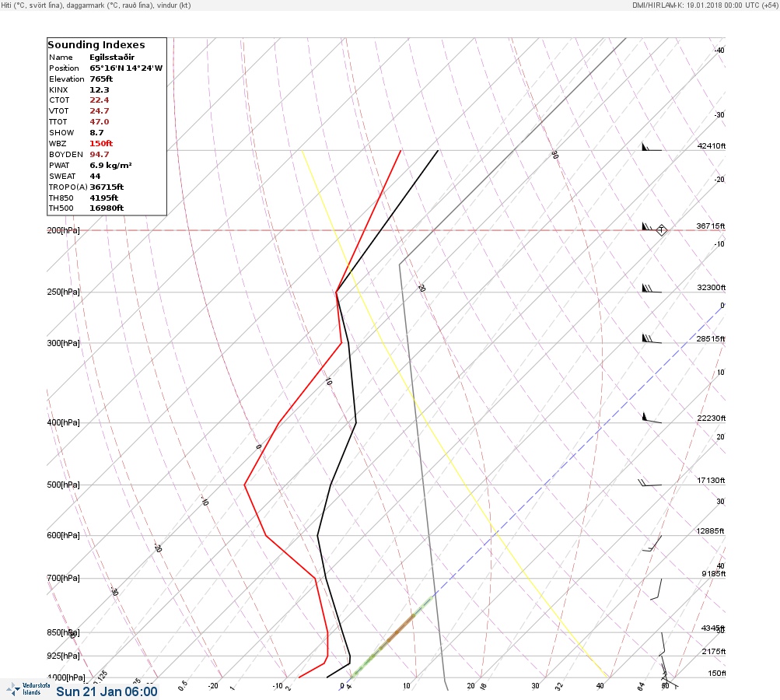This screenshot has width=780, height=700.
Task: Click the 700[hPa] pressure label
Action: point(63,579)
